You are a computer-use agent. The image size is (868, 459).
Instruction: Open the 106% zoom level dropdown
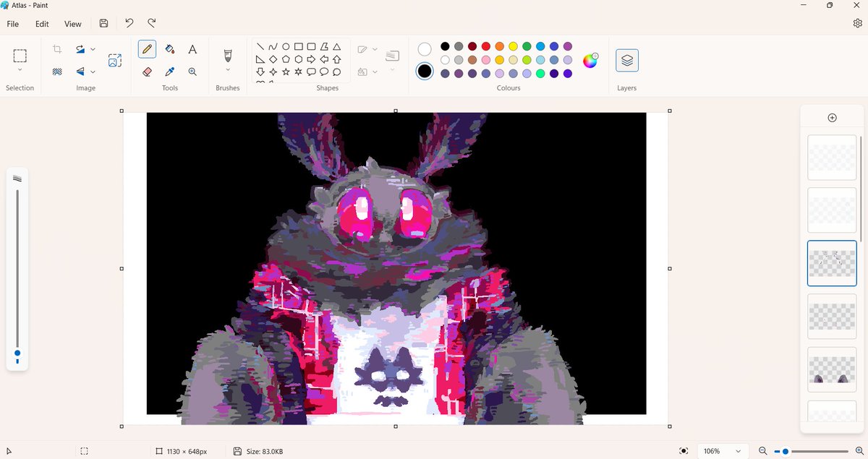(724, 451)
